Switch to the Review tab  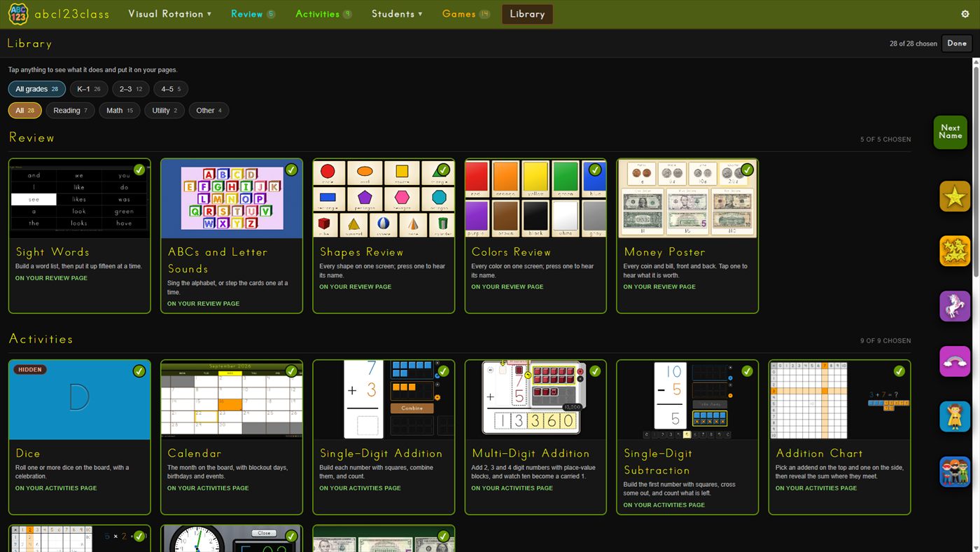(253, 14)
